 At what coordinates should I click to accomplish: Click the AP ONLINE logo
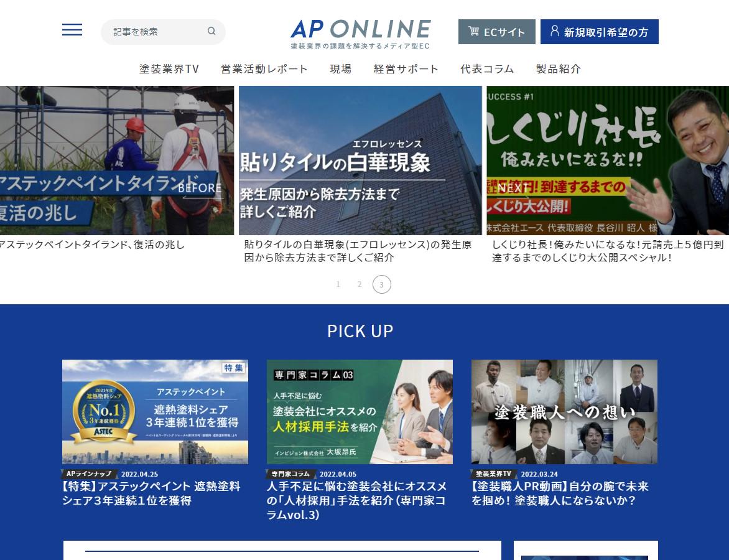coord(360,33)
